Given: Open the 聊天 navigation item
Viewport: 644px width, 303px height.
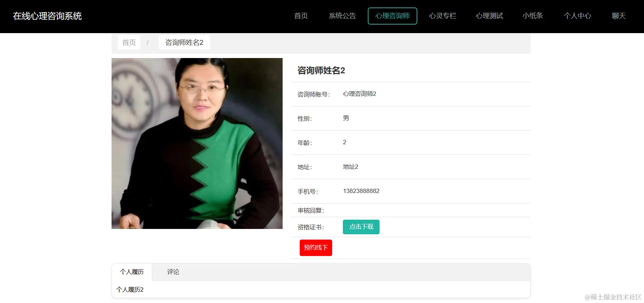Looking at the screenshot, I should 619,16.
